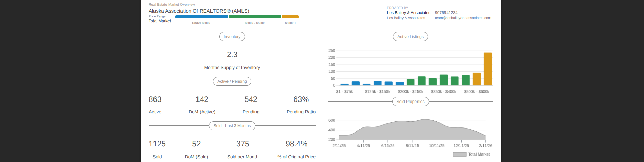Click the Active / Pending section header pill
The width and height of the screenshot is (644, 162).
click(x=232, y=81)
